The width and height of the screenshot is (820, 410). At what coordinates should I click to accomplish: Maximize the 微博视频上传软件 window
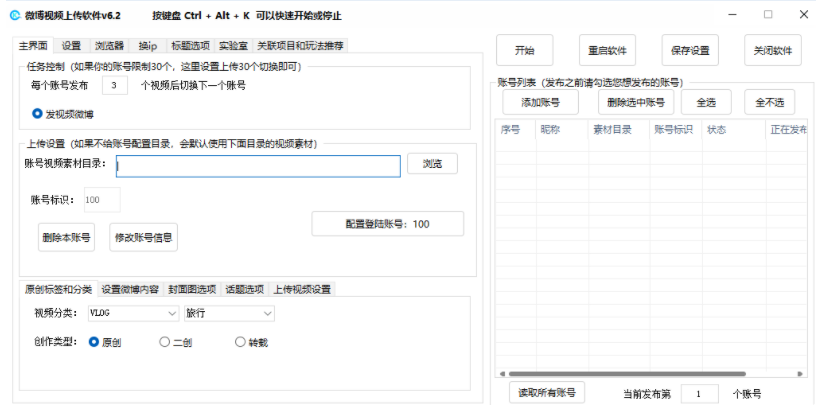click(768, 15)
